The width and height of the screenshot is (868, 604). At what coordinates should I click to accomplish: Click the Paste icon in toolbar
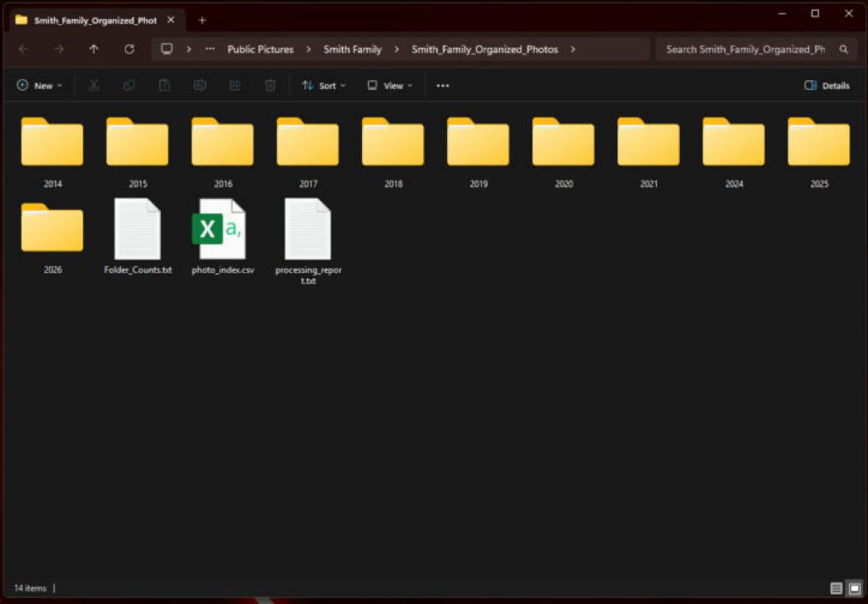164,85
